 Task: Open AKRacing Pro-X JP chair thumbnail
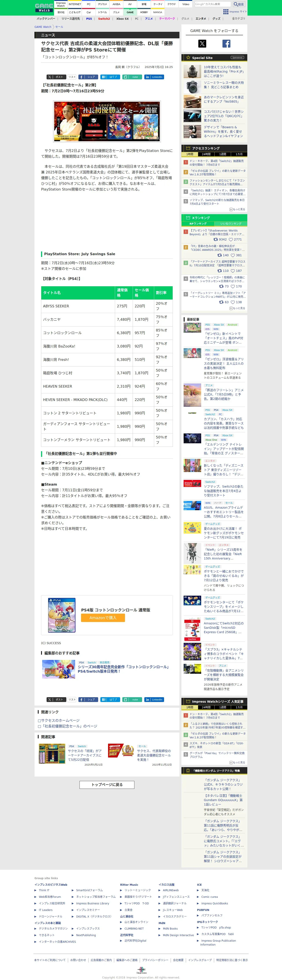click(192, 71)
